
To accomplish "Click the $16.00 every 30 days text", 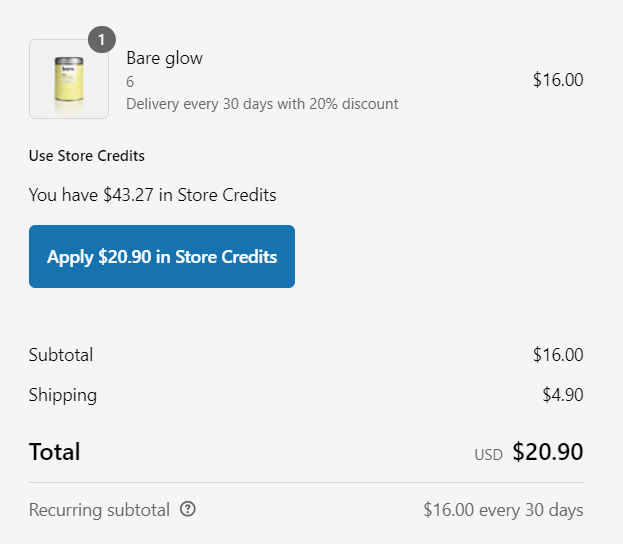I will [x=503, y=510].
